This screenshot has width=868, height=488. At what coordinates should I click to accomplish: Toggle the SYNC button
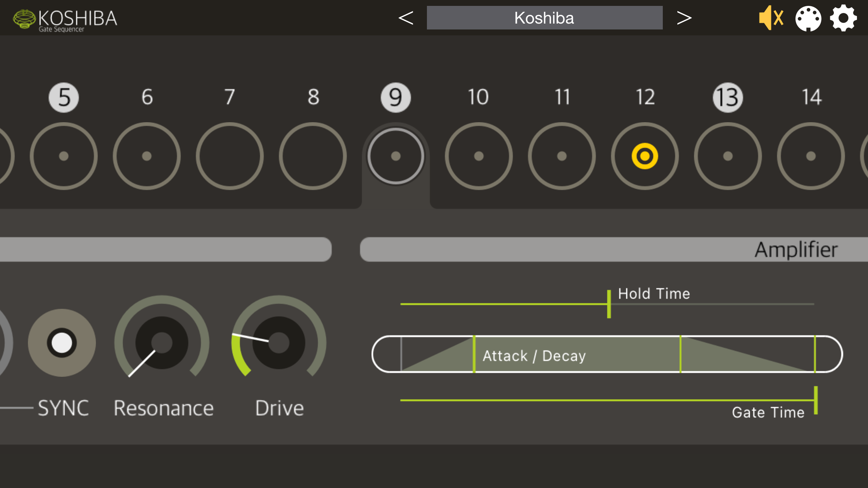62,343
